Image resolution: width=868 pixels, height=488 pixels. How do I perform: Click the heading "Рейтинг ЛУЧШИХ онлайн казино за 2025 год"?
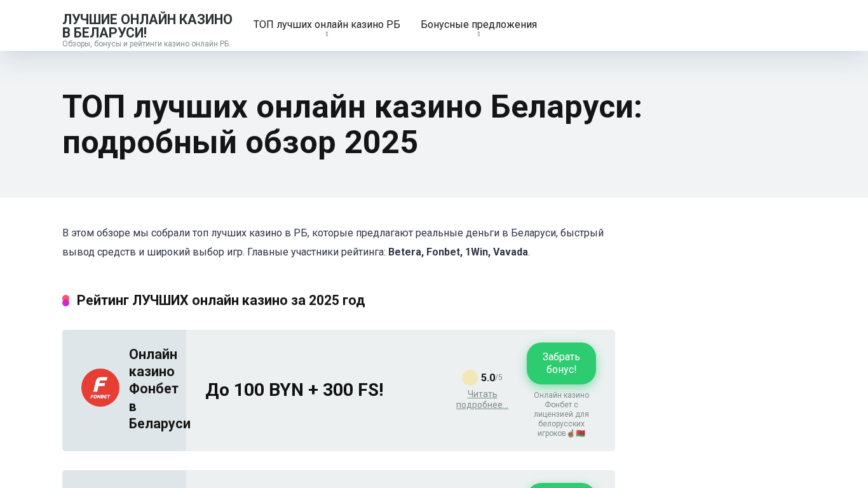[x=220, y=300]
